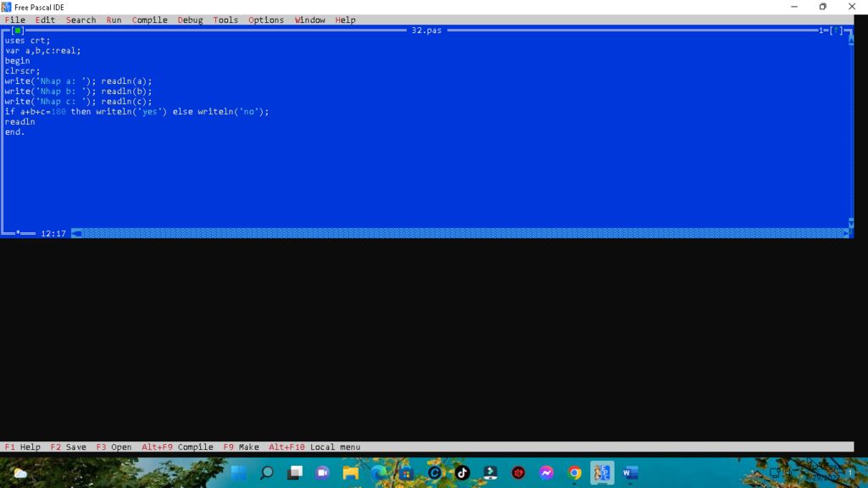Click the 'Nhap a: ' string literal
Image resolution: width=868 pixels, height=488 pixels.
pos(61,81)
